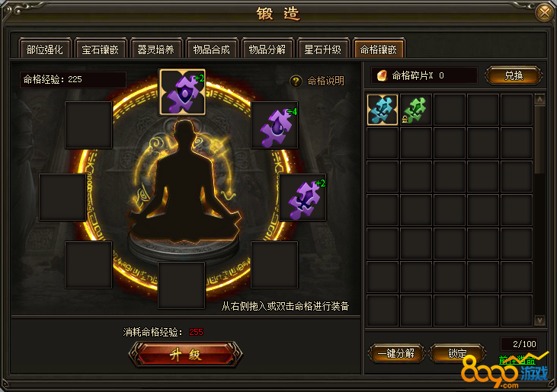
Task: Select the empty upper-left fate slot
Action: 88,125
